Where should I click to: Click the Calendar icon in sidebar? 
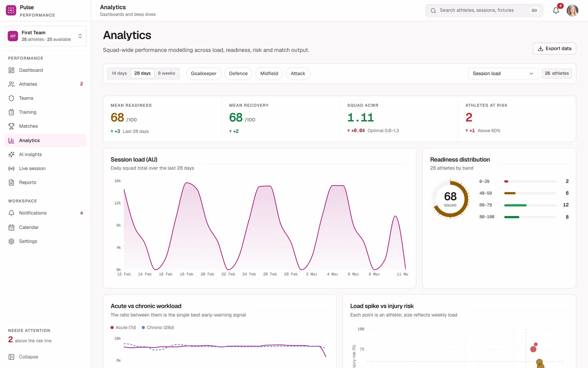(11, 227)
